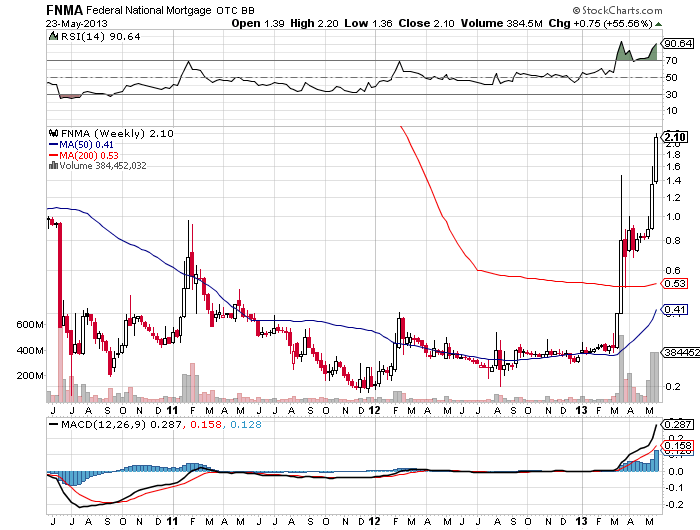Click the 30 level on RSI axis

tap(672, 94)
